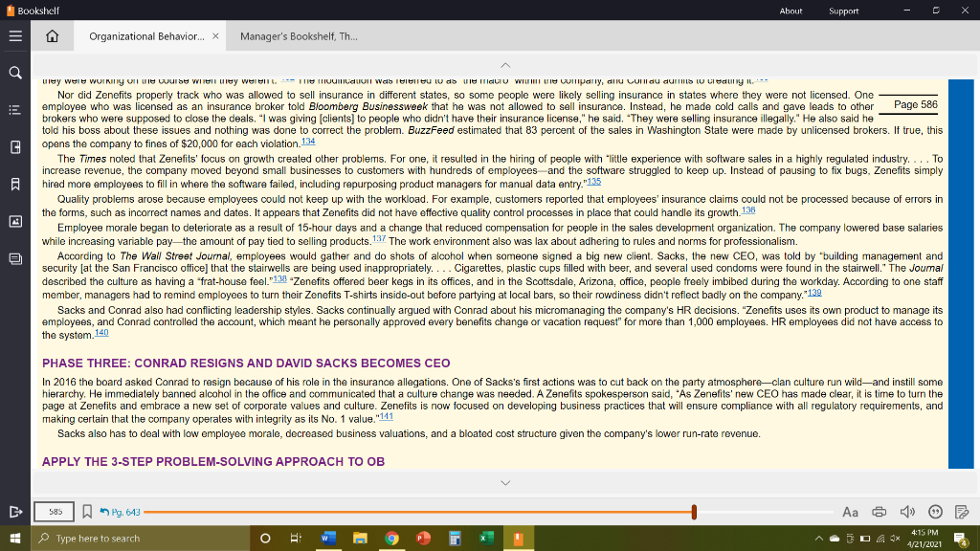This screenshot has height=551, width=980.
Task: Go back to Pg. 643
Action: (x=120, y=513)
